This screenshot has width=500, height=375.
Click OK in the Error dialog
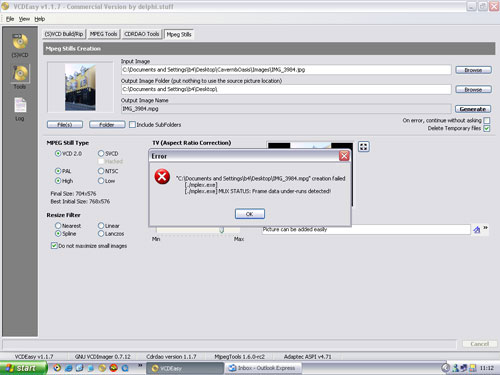point(250,214)
